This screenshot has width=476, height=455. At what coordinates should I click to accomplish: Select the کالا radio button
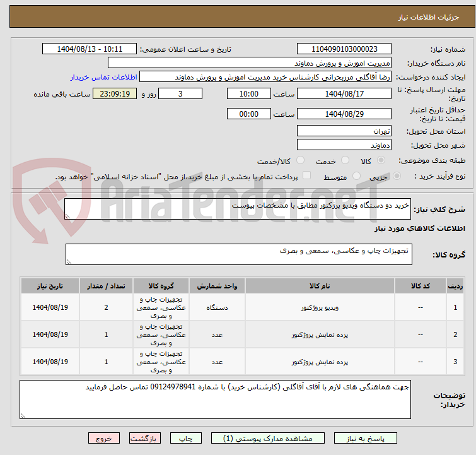pos(381,160)
